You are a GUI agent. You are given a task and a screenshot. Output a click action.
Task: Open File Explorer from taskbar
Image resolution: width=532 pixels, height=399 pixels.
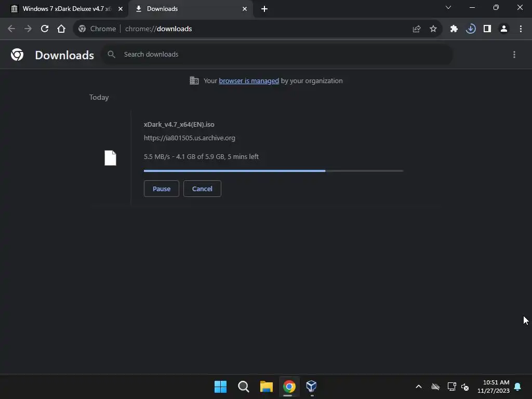(267, 387)
